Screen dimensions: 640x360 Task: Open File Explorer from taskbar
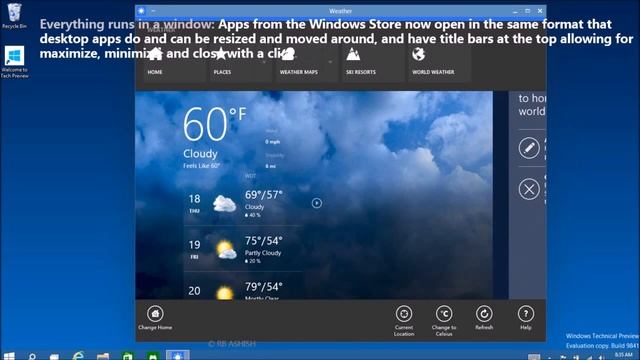pos(103,356)
